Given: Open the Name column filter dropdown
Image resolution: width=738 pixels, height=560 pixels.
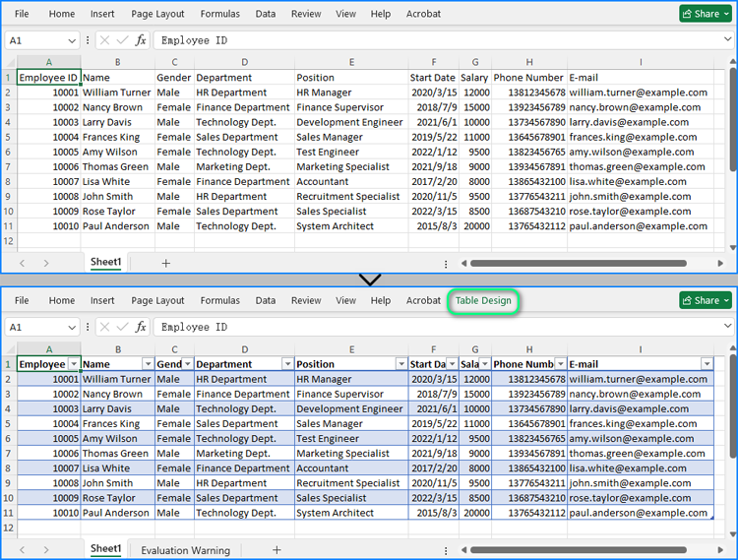Looking at the screenshot, I should 148,364.
